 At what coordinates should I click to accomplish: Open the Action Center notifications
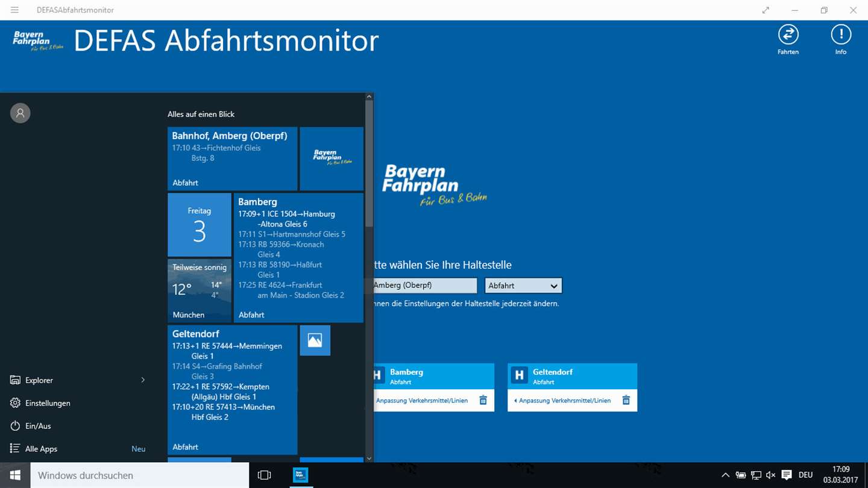pyautogui.click(x=786, y=475)
